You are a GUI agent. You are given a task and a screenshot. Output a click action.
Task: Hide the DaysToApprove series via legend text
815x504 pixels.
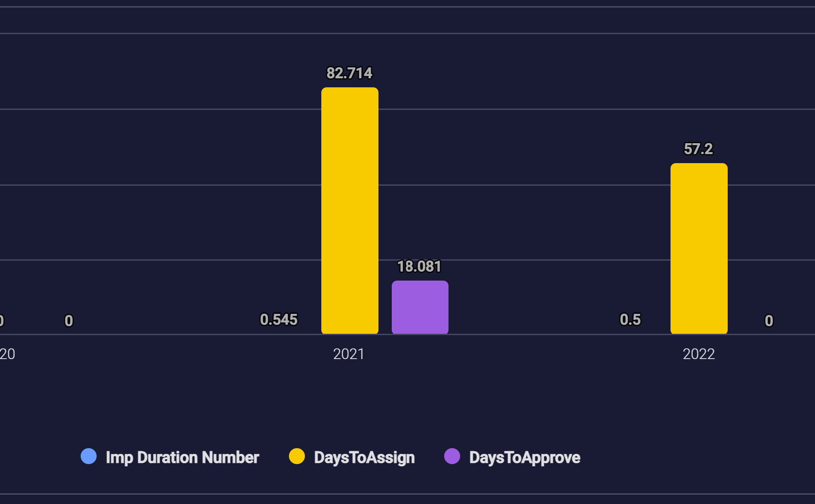pos(524,457)
